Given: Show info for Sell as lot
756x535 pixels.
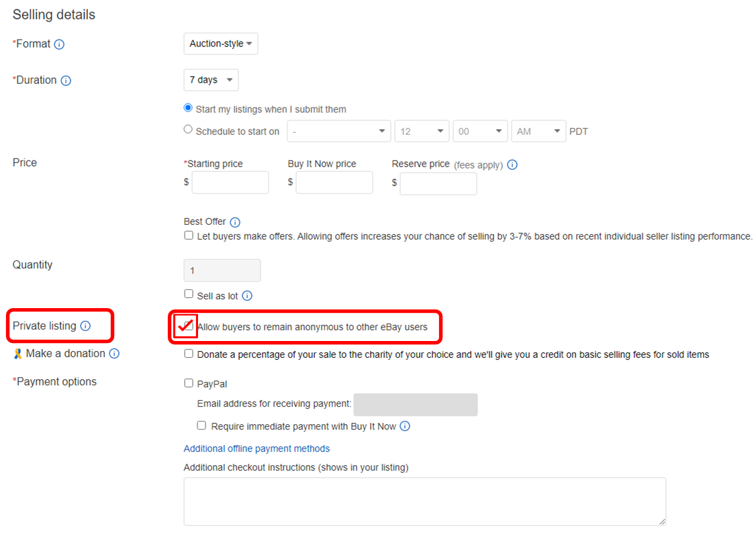Looking at the screenshot, I should click(x=247, y=296).
